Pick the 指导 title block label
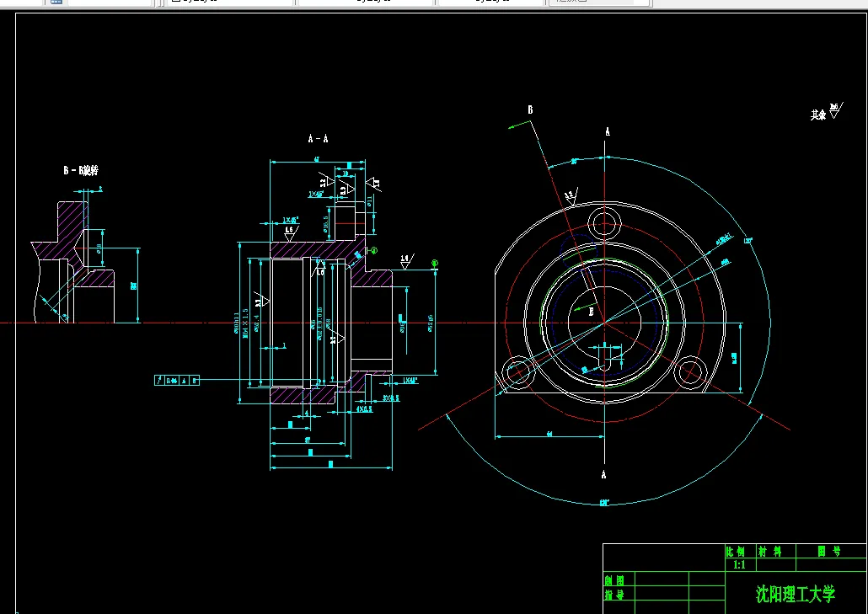Image resolution: width=868 pixels, height=614 pixels. pyautogui.click(x=613, y=595)
